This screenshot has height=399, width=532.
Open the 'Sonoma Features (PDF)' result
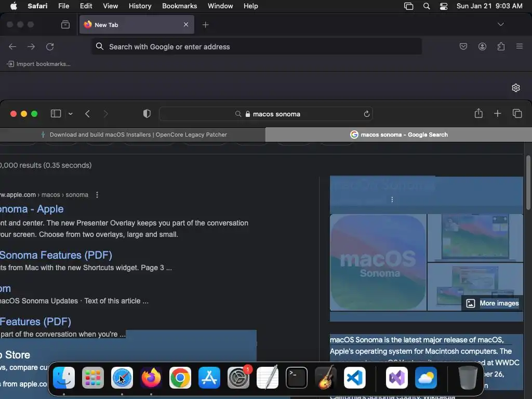pos(56,255)
